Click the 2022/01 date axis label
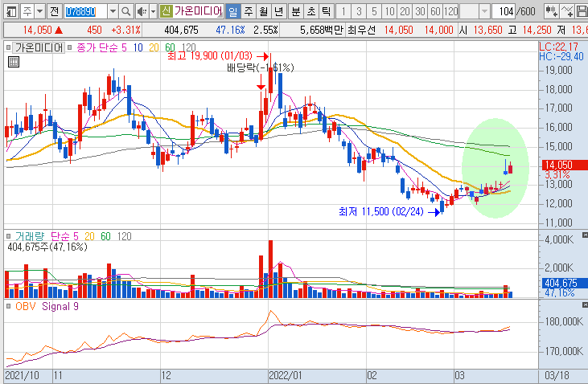Image resolution: width=588 pixels, height=384 pixels. 286,375
